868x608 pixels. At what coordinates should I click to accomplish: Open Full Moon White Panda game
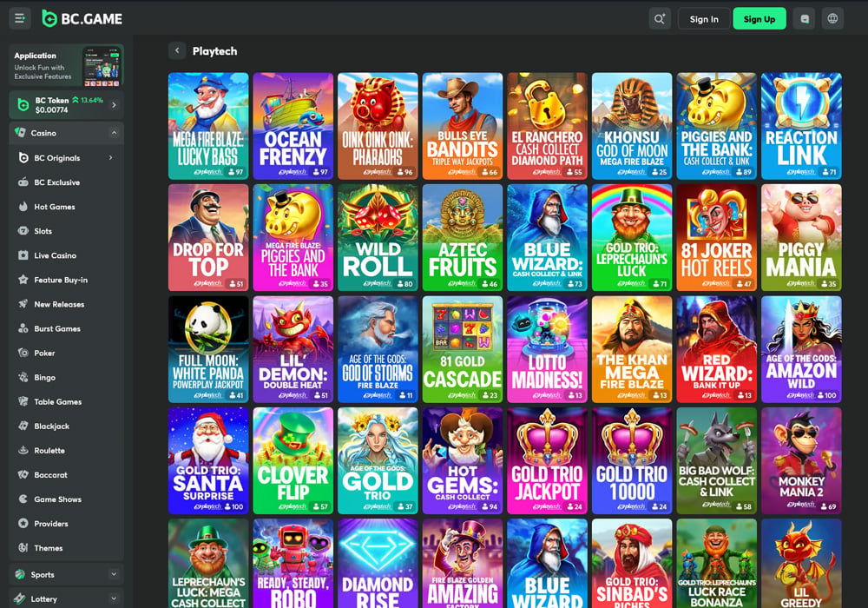[208, 349]
